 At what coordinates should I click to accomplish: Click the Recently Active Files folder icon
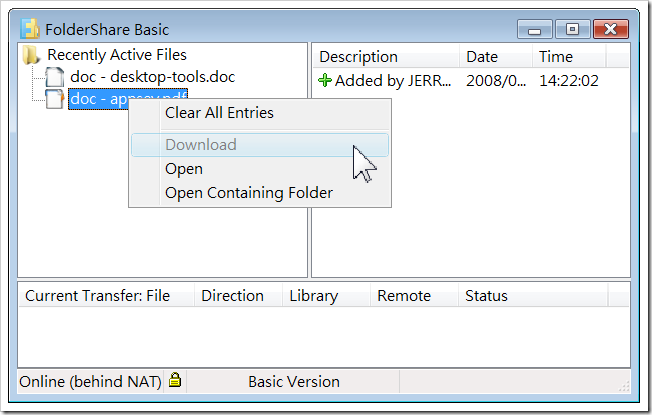click(x=31, y=55)
